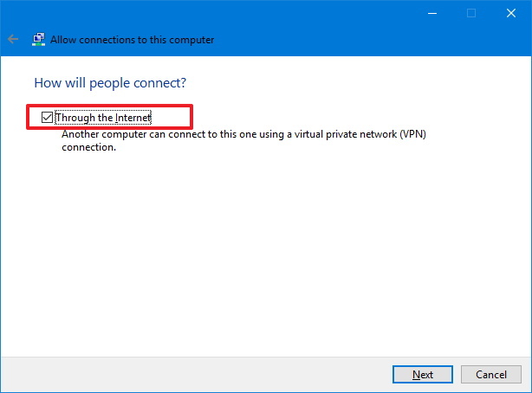Uncheck the Through the Internet checkbox

pos(48,117)
